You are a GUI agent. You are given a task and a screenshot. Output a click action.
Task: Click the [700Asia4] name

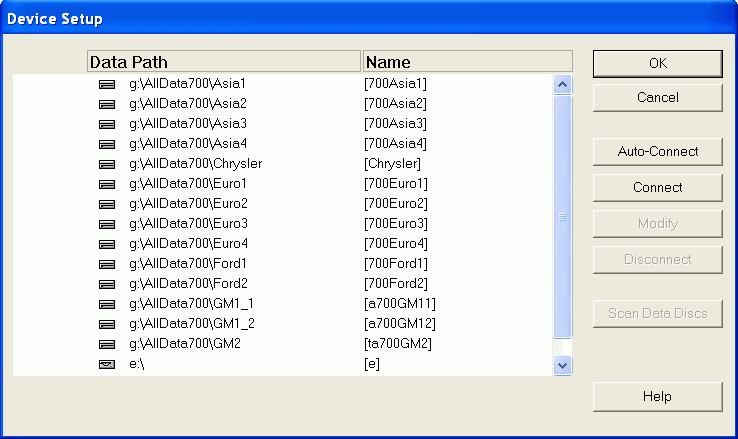tap(395, 144)
